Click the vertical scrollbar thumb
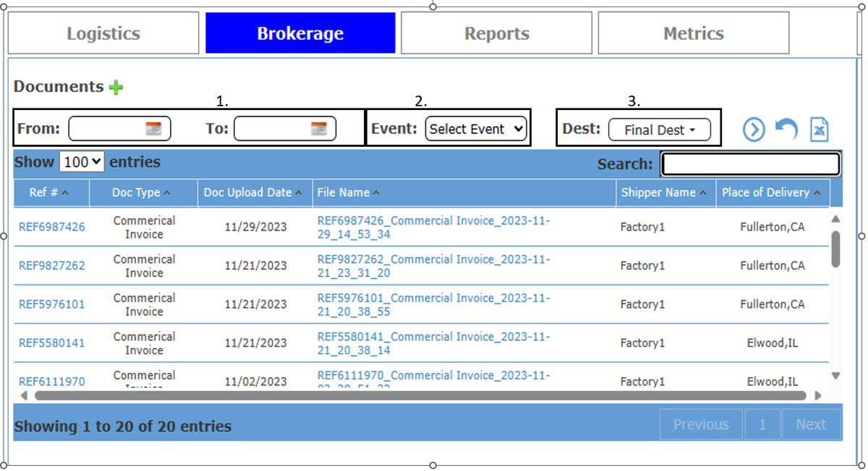The height and width of the screenshot is (471, 868). 836,250
